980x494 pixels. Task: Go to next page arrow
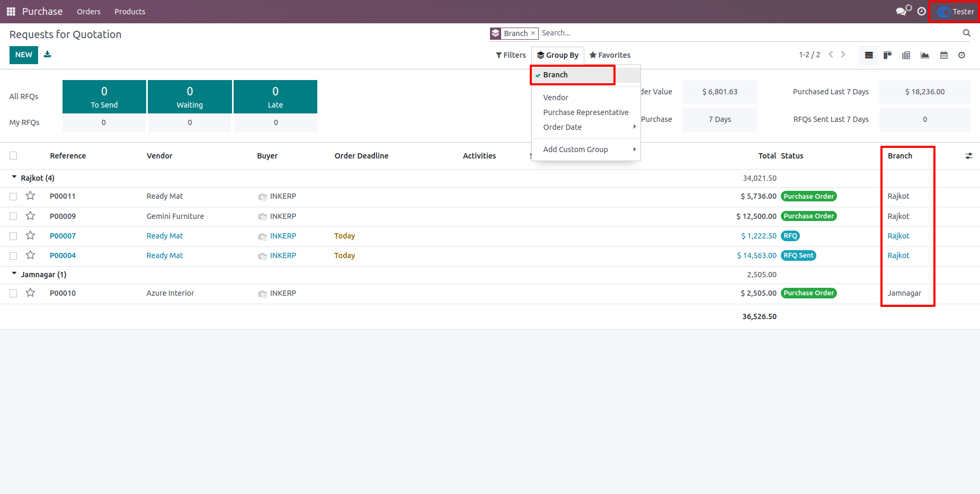(843, 55)
